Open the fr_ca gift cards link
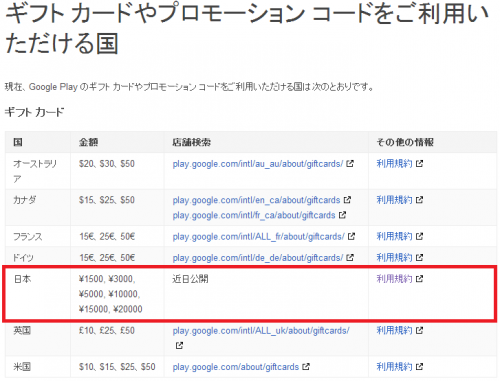The height and width of the screenshot is (381, 500). coord(254,215)
